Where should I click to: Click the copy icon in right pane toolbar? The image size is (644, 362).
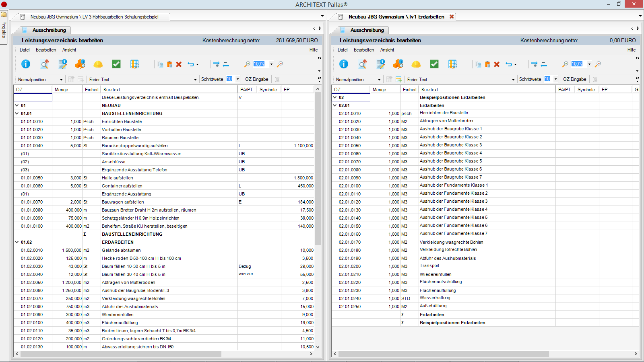478,64
